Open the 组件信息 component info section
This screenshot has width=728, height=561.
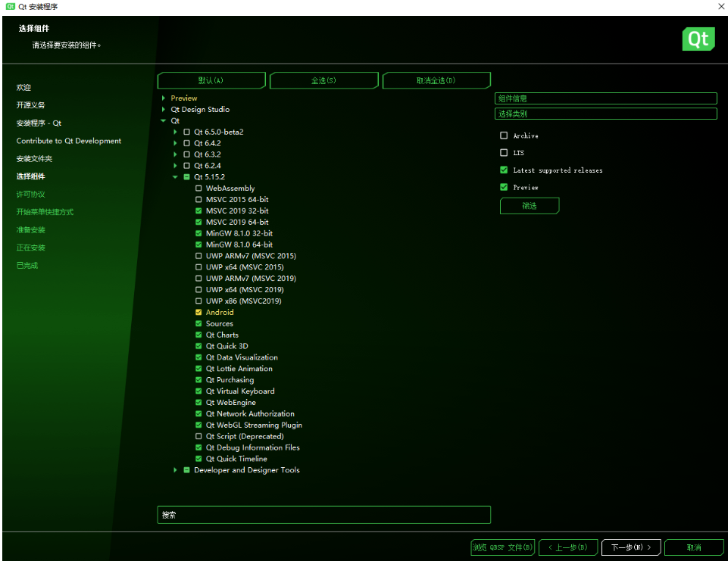tap(606, 98)
